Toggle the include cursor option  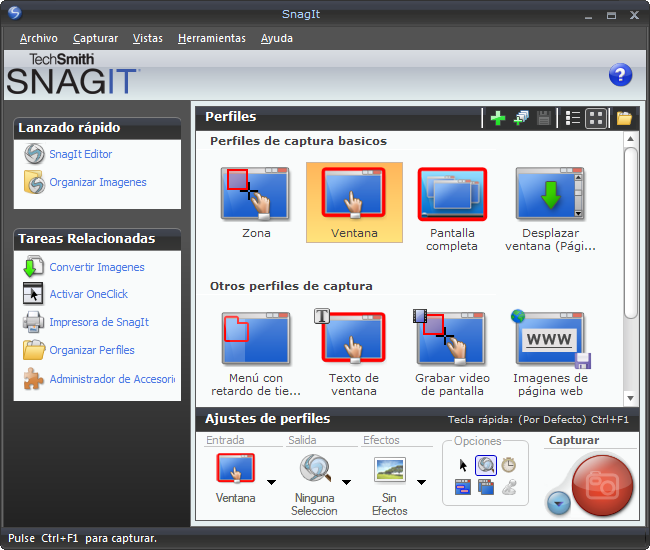463,465
